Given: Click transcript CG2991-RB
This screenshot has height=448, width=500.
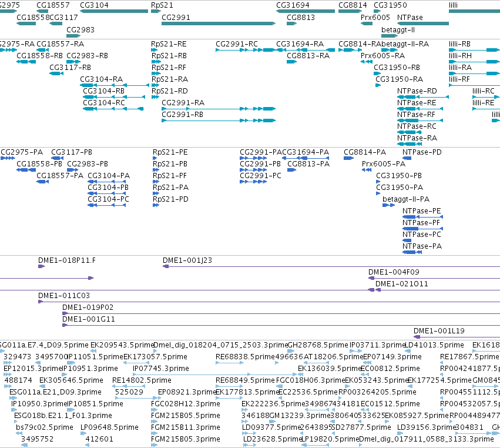Looking at the screenshot, I should point(182,115).
